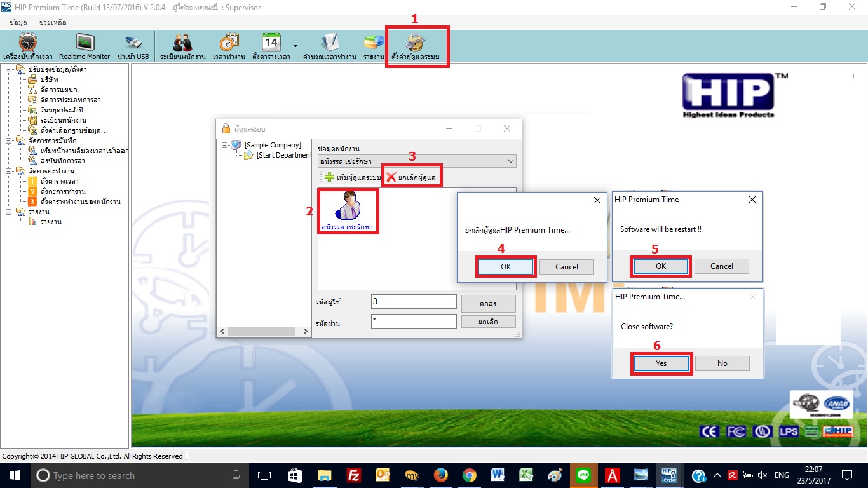Open the เครื่องบันทึกเวลา time recorder toolbar icon
The image size is (868, 488).
click(28, 46)
